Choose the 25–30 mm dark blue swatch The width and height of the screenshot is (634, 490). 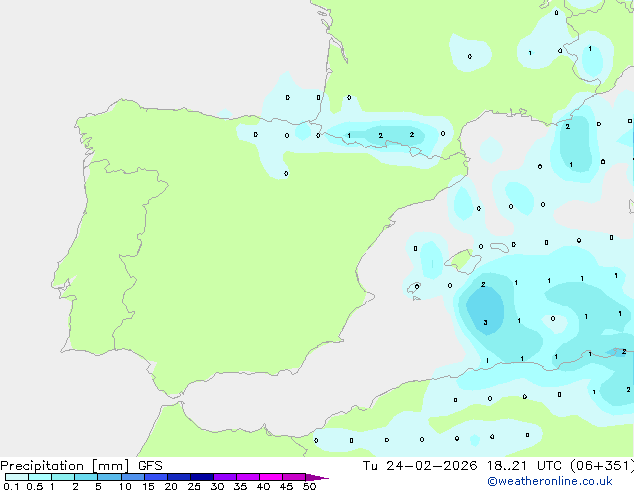(202, 477)
